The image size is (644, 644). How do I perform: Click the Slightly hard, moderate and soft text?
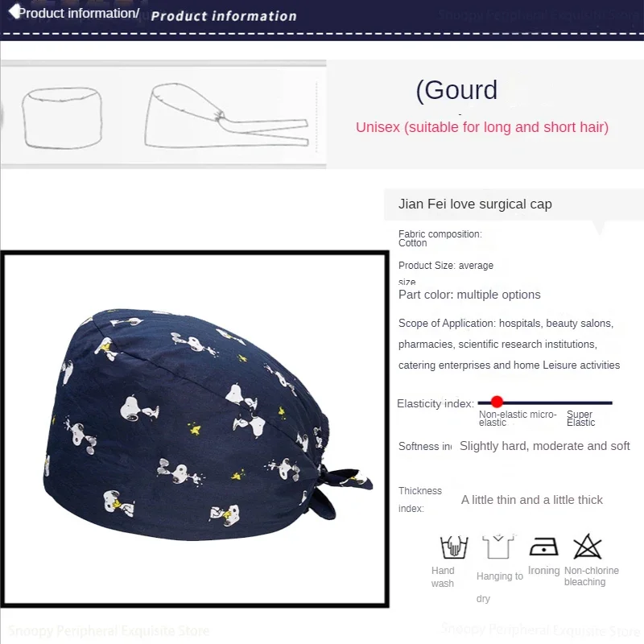coord(545,446)
